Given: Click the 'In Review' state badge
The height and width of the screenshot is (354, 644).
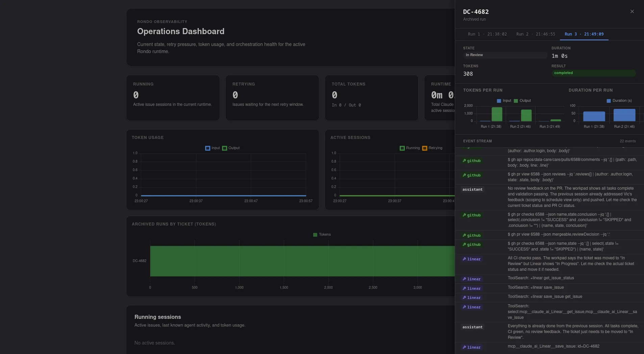Looking at the screenshot, I should pos(505,55).
